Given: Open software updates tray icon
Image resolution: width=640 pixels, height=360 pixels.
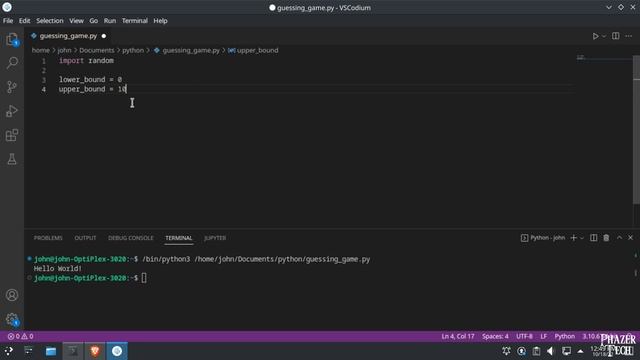Looking at the screenshot, I should [x=521, y=351].
